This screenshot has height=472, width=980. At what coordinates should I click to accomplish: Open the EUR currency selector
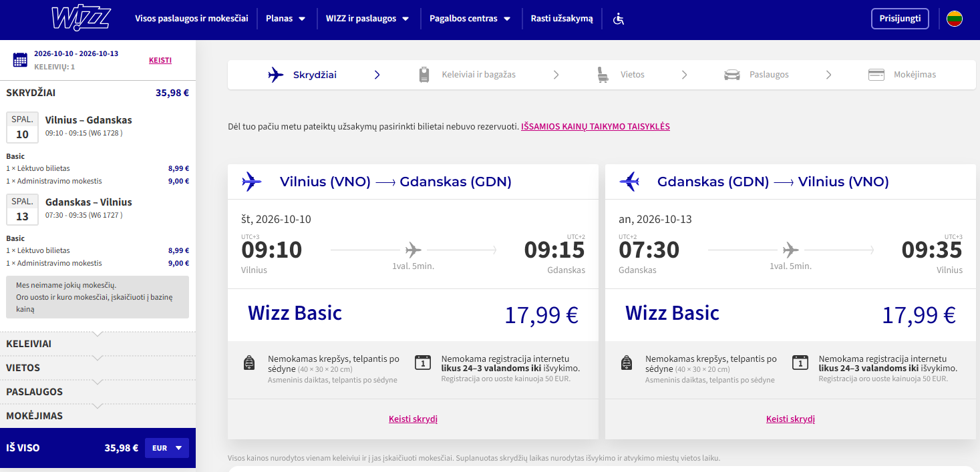(x=167, y=448)
